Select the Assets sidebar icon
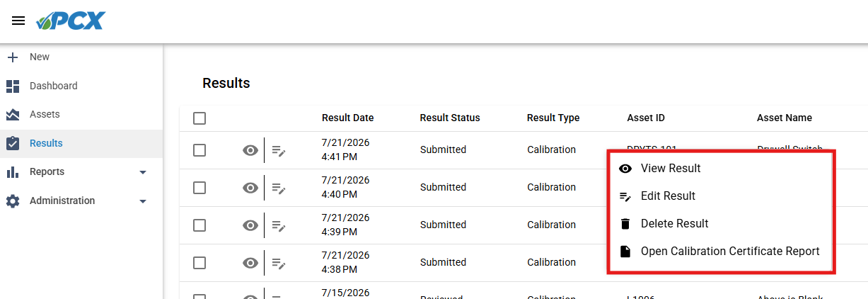The height and width of the screenshot is (299, 868). (13, 114)
